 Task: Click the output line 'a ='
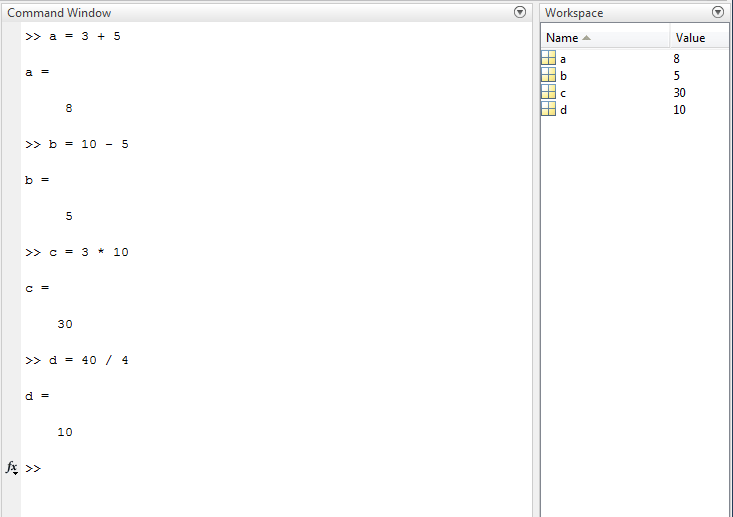[37, 72]
